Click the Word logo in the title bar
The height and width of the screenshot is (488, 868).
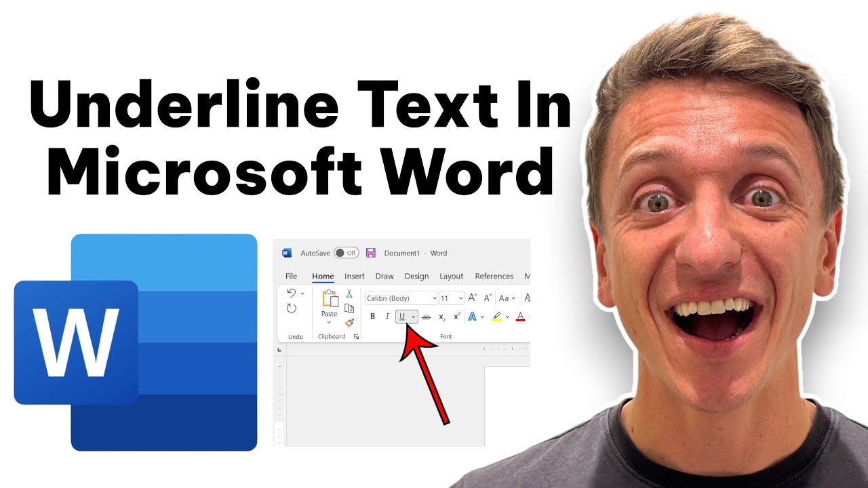point(287,253)
